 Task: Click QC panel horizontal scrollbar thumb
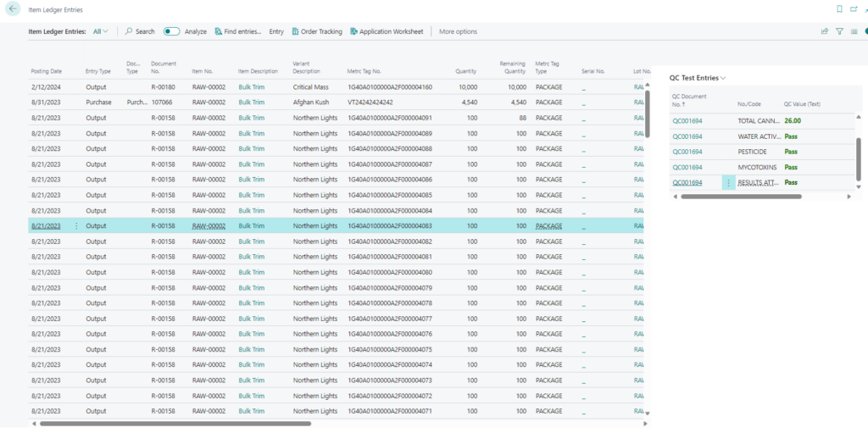pos(741,197)
